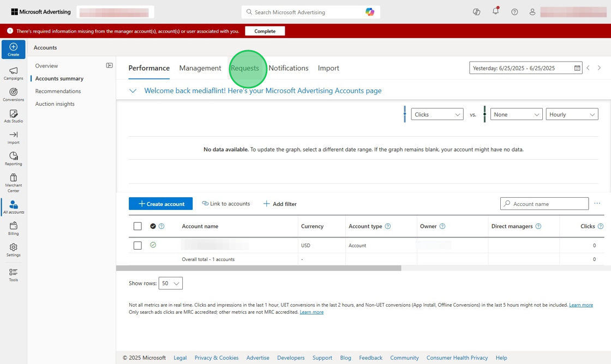Open the Support footer link
611x364 pixels.
[x=322, y=358]
